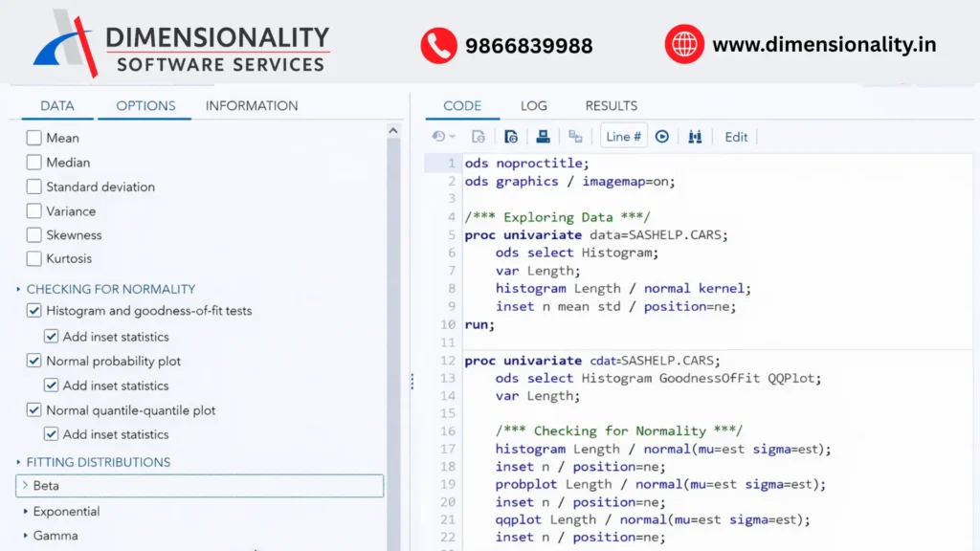Image resolution: width=980 pixels, height=551 pixels.
Task: Click the red phone icon in header
Action: coord(438,44)
